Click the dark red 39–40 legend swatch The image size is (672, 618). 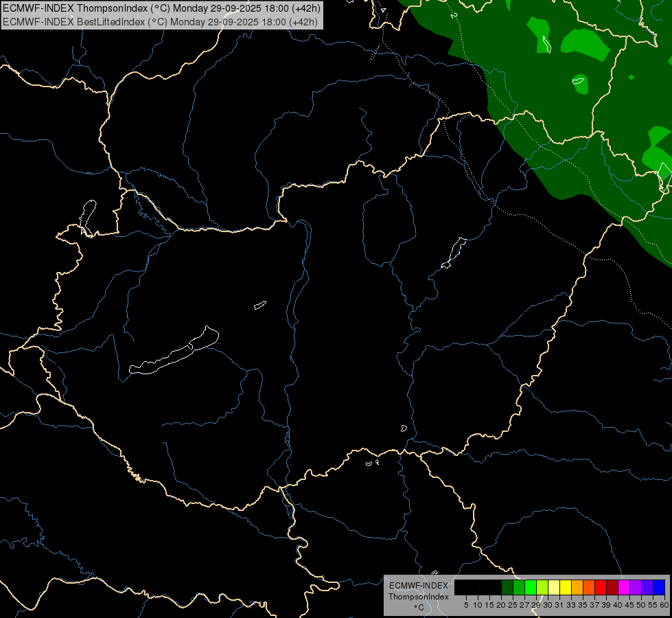(x=612, y=587)
